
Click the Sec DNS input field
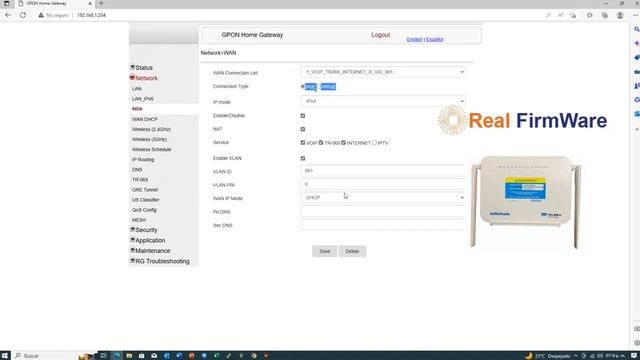point(383,225)
